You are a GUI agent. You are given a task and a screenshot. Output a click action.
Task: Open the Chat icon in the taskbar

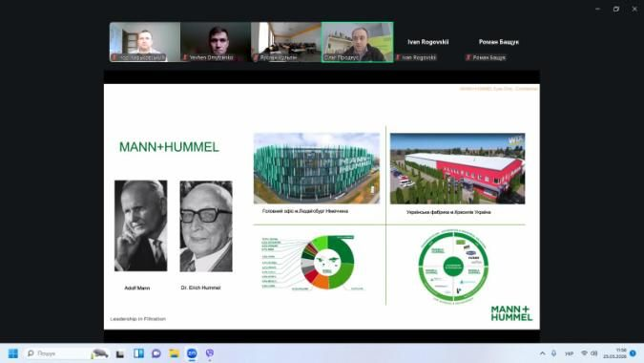(x=156, y=353)
